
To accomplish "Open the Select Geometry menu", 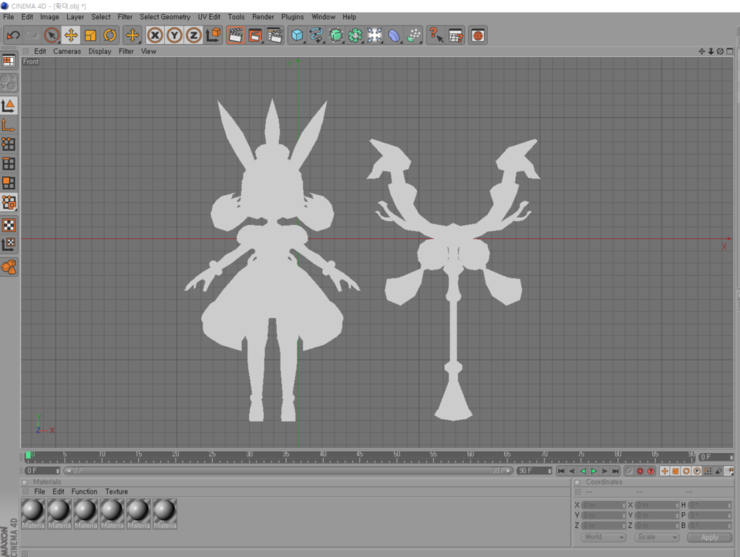I will pyautogui.click(x=165, y=17).
